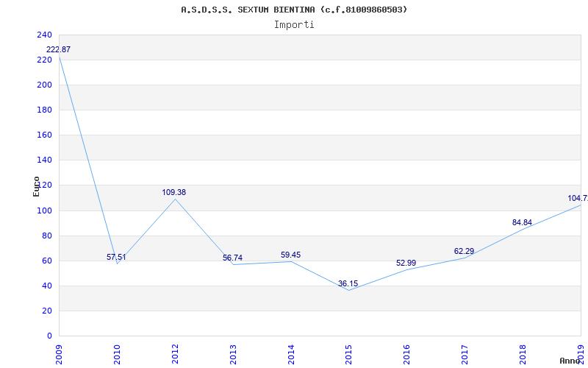Select the 36.15 data label
588x368 pixels.
pyautogui.click(x=348, y=283)
